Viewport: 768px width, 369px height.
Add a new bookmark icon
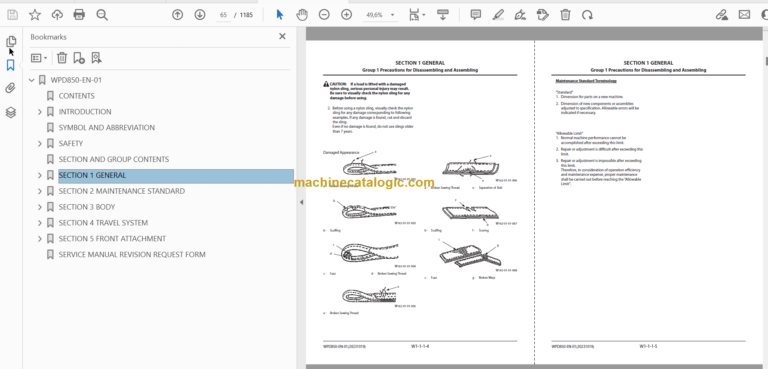click(79, 58)
